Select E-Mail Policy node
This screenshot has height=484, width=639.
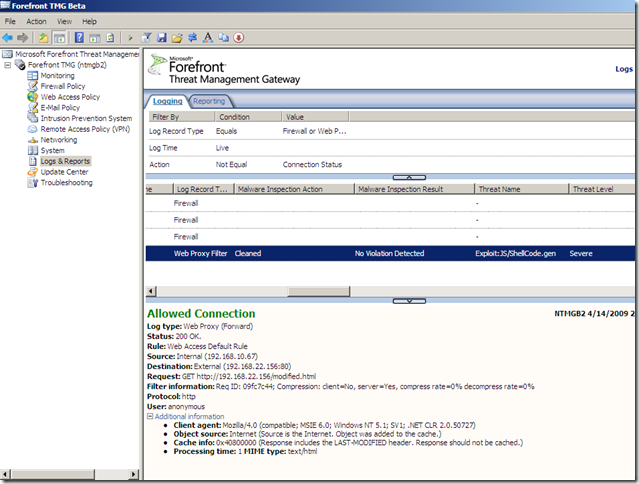[x=60, y=108]
